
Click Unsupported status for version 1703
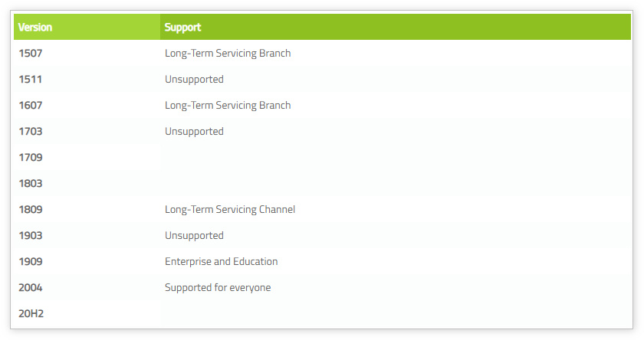pos(194,132)
